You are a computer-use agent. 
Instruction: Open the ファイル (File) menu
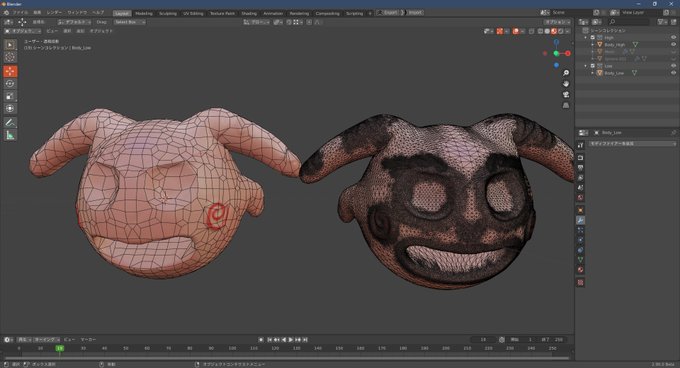click(20, 13)
